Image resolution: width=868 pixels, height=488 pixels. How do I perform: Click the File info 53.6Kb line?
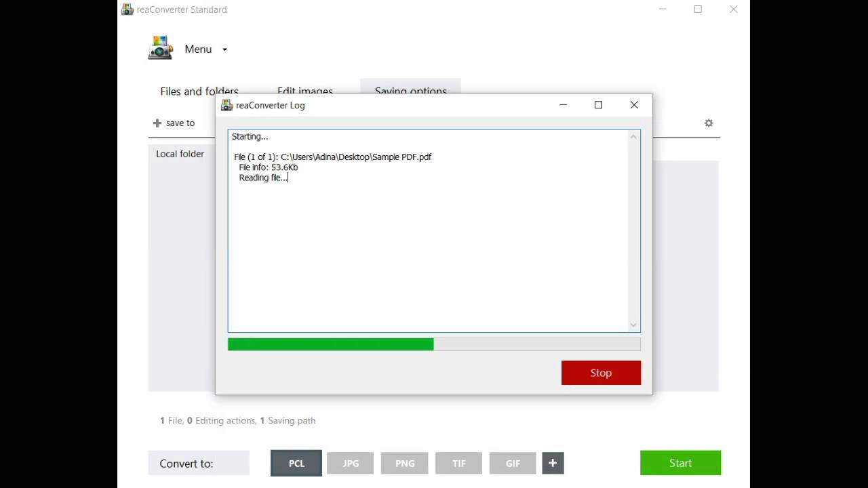[269, 167]
